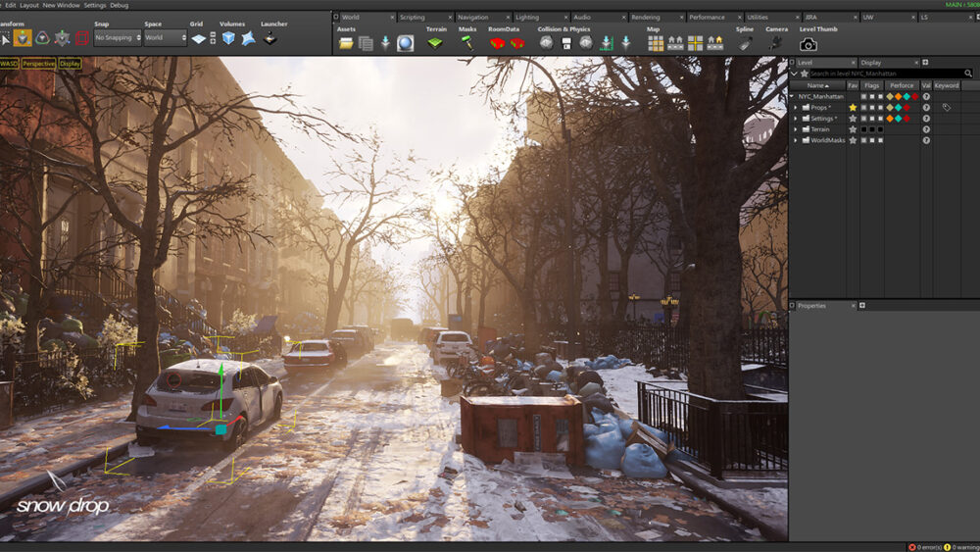Click the validation question icon for Terrain

(926, 129)
